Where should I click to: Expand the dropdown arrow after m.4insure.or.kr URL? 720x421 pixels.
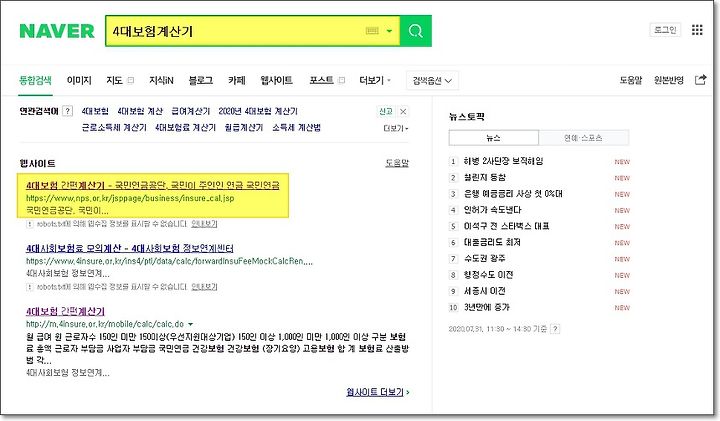[x=191, y=324]
